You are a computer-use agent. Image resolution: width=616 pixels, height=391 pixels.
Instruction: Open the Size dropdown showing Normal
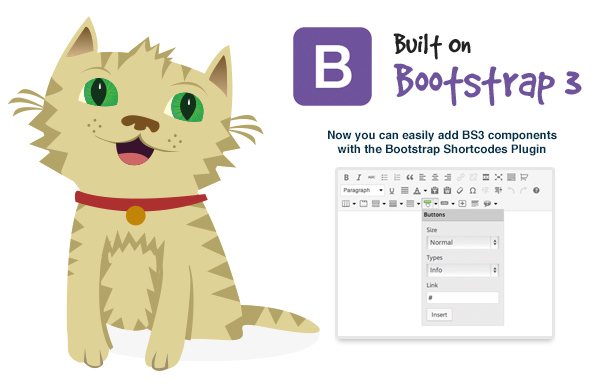(x=462, y=242)
